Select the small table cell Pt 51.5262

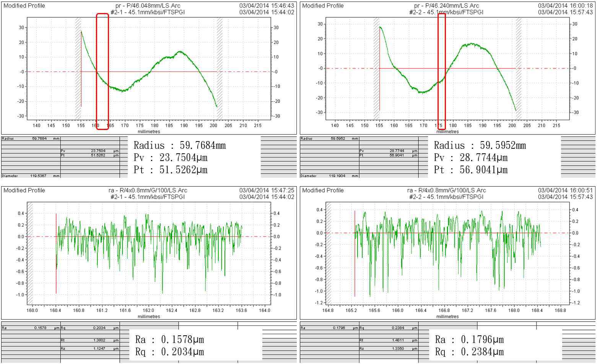coord(90,155)
